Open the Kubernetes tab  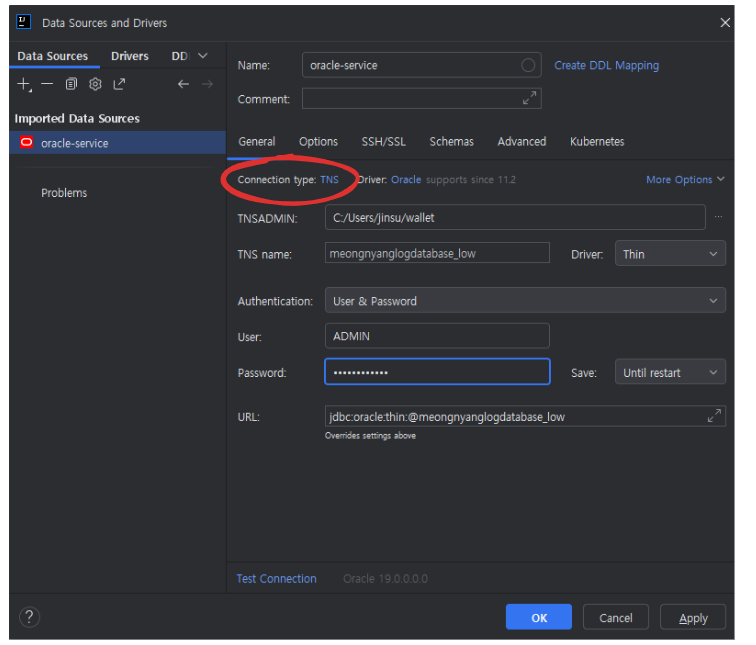click(597, 141)
